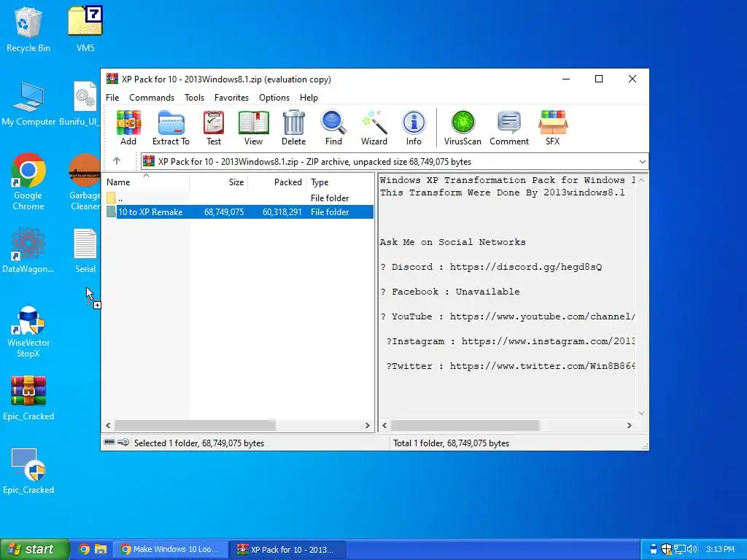Viewport: 747px width, 560px height.
Task: Select the parent '..' folder row
Action: (x=239, y=198)
